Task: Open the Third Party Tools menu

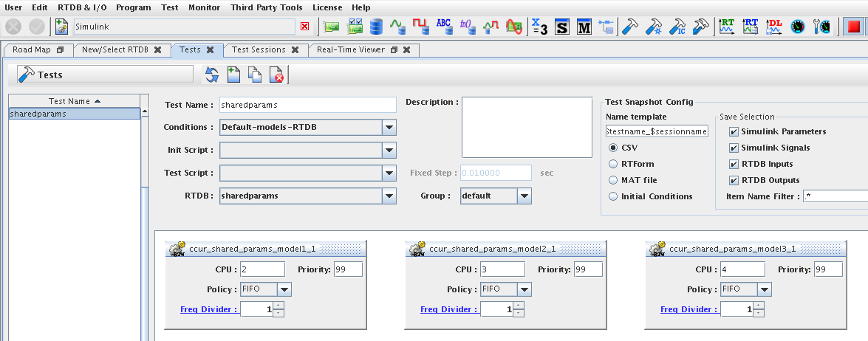Action: click(x=266, y=7)
